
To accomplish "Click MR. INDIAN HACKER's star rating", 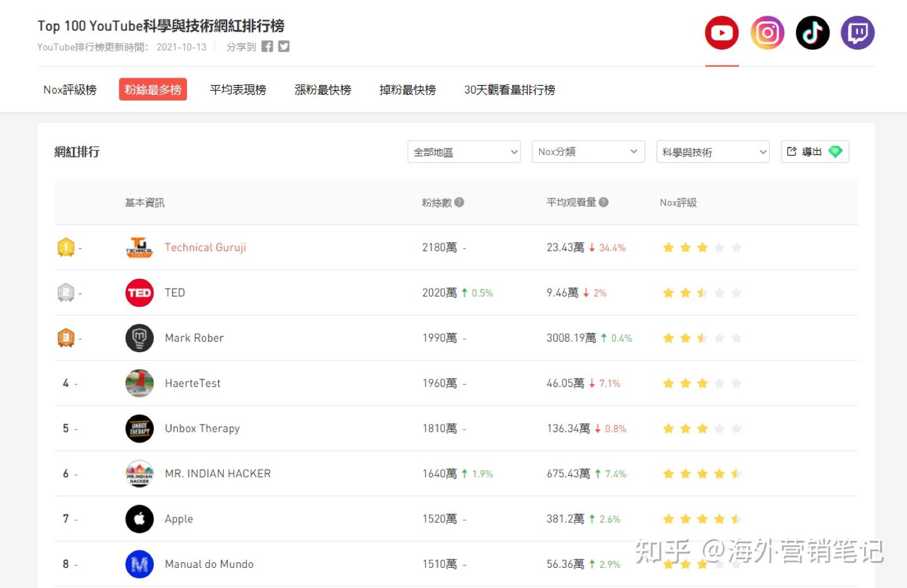I will [702, 474].
